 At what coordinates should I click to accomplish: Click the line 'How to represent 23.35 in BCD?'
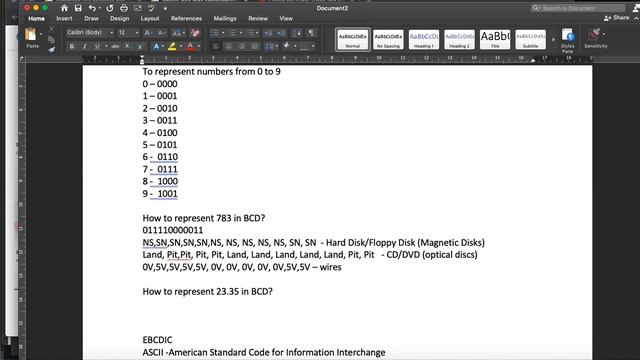pos(207,291)
